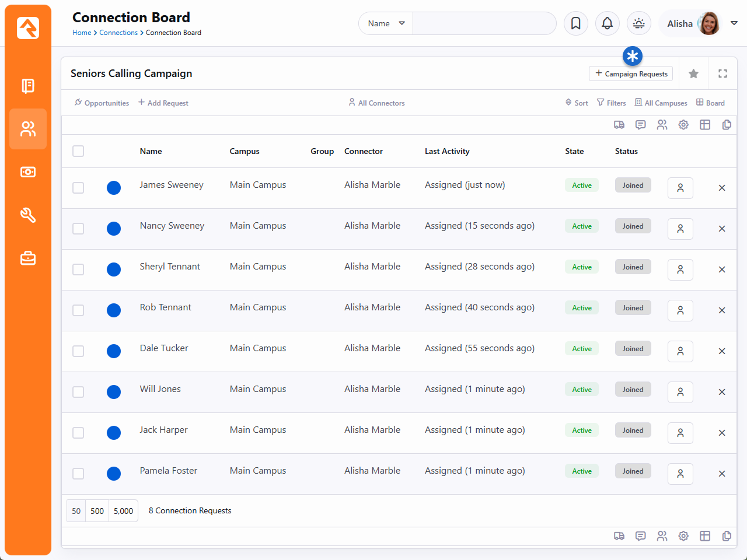Viewport: 747px width, 560px height.
Task: Switch to Board view
Action: coord(710,103)
